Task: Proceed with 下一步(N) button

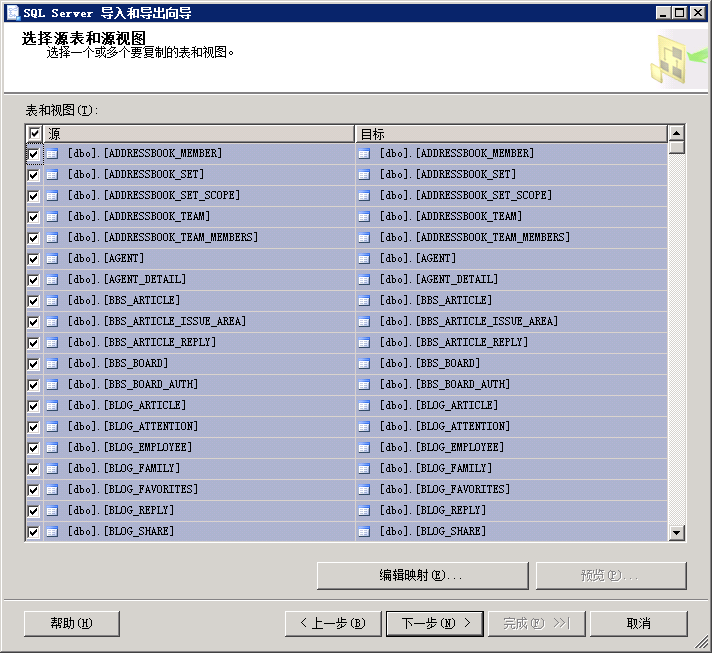Action: tap(435, 623)
